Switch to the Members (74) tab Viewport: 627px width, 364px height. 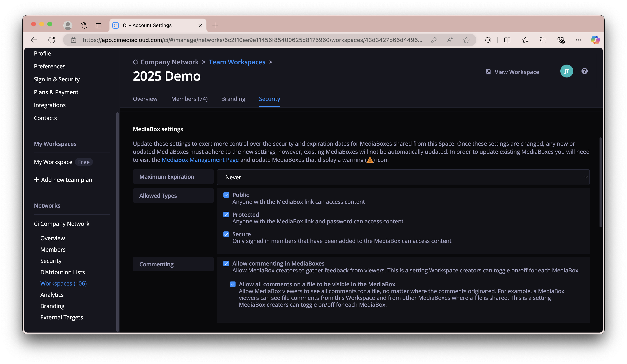(x=189, y=99)
